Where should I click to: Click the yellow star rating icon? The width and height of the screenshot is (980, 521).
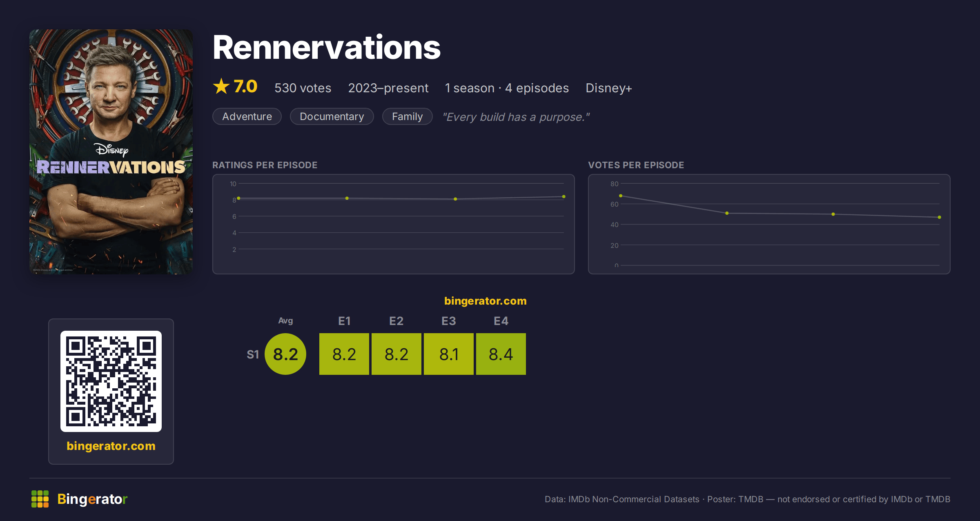(x=221, y=87)
